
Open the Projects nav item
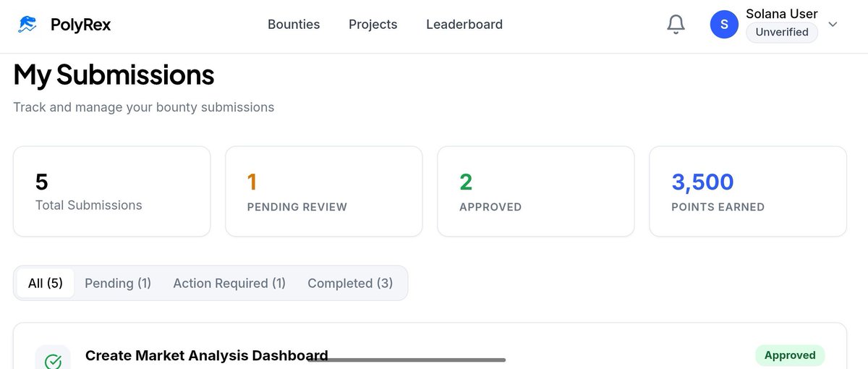point(373,25)
